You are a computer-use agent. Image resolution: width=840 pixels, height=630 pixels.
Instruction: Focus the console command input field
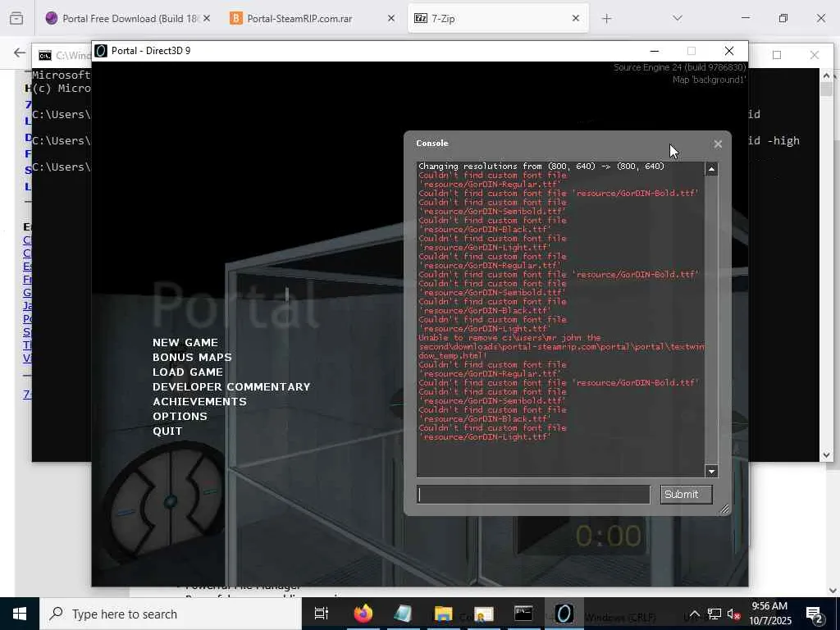pos(533,495)
